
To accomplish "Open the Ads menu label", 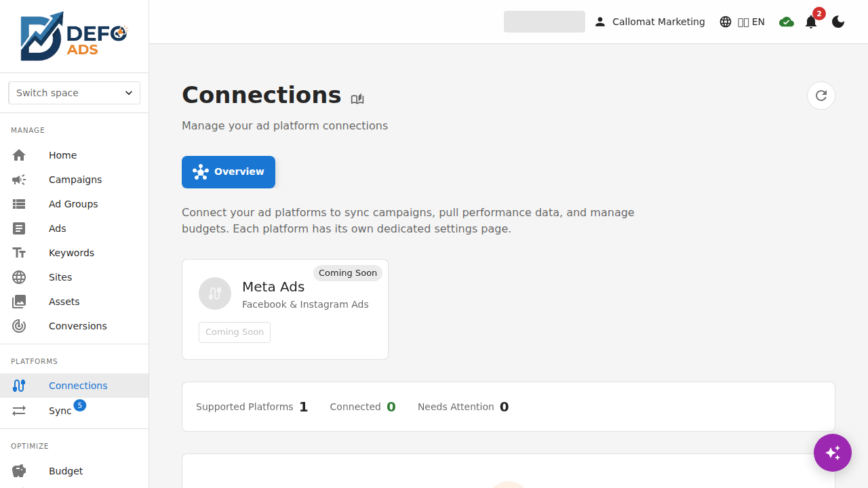I will coord(58,228).
